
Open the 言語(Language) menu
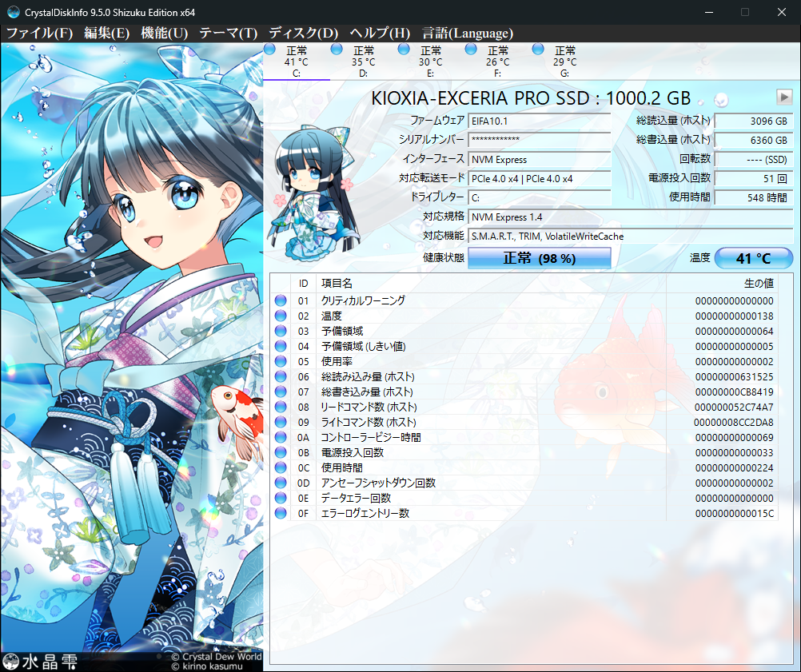pyautogui.click(x=468, y=34)
